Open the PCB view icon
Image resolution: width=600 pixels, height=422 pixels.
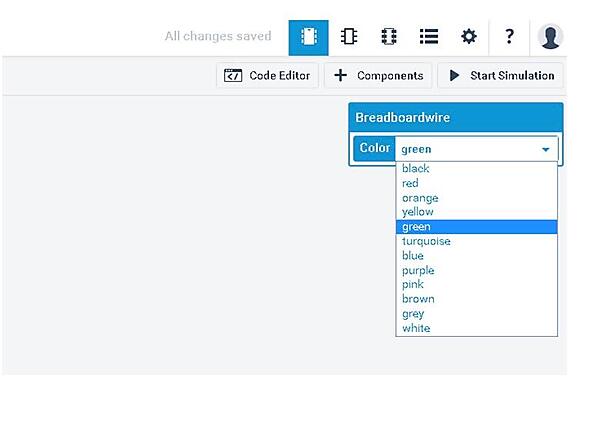(389, 37)
